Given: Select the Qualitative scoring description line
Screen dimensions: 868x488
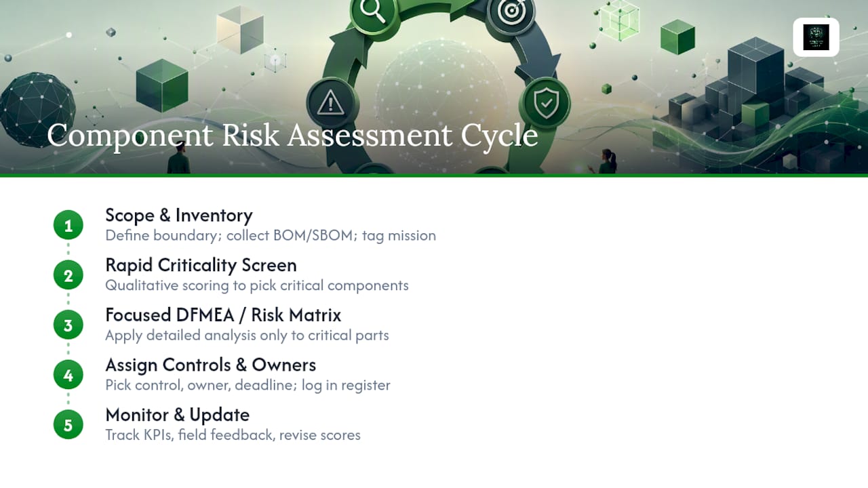Looking at the screenshot, I should (257, 285).
